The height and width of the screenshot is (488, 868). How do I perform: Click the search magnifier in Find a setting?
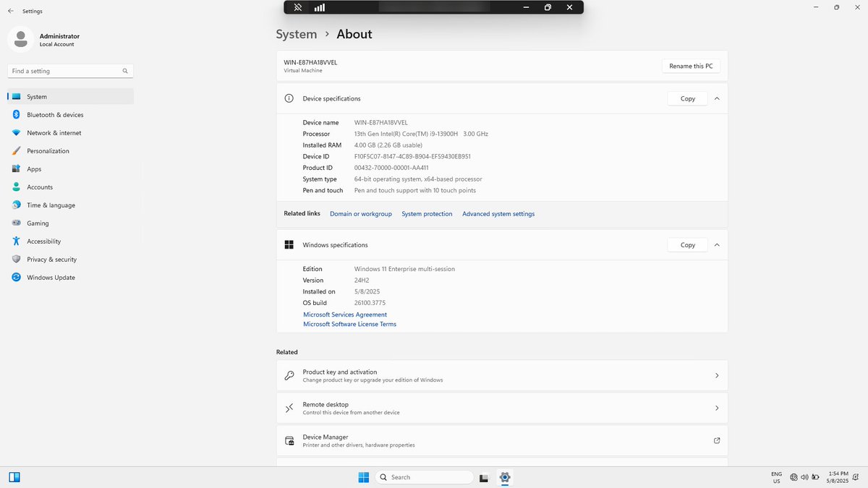point(125,71)
